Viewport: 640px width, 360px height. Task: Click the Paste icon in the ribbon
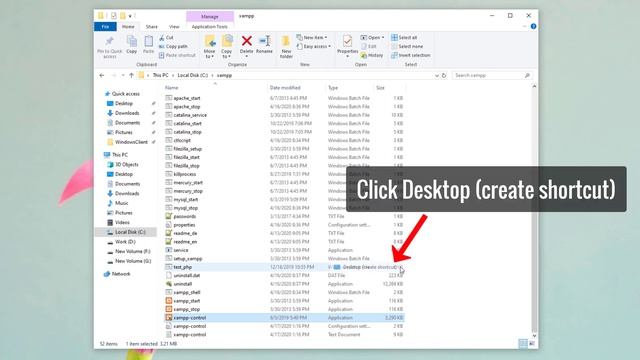pyautogui.click(x=149, y=41)
